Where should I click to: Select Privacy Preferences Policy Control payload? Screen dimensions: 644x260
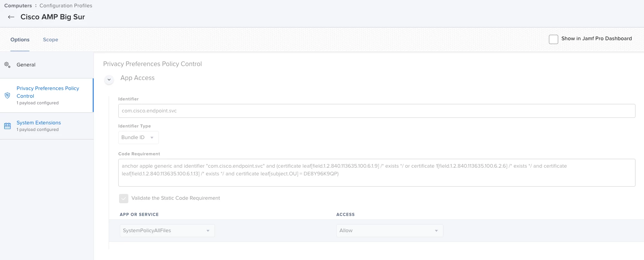point(47,95)
